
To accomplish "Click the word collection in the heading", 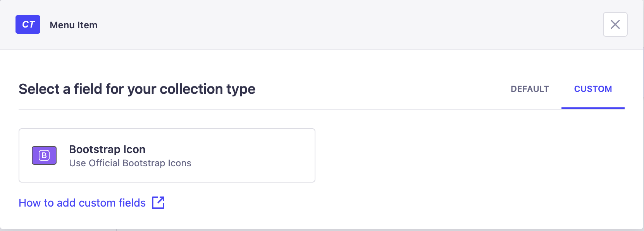I will [191, 89].
